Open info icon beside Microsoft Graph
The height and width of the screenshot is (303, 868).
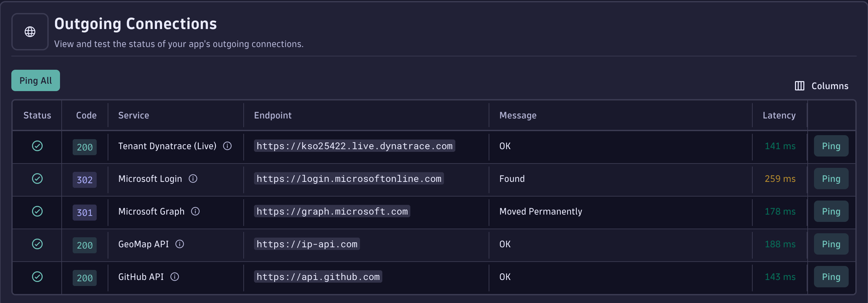195,211
